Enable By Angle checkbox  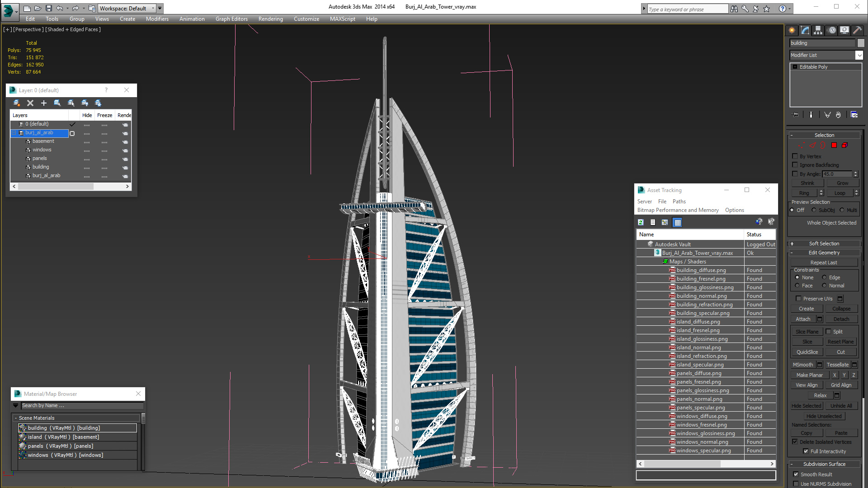[795, 174]
